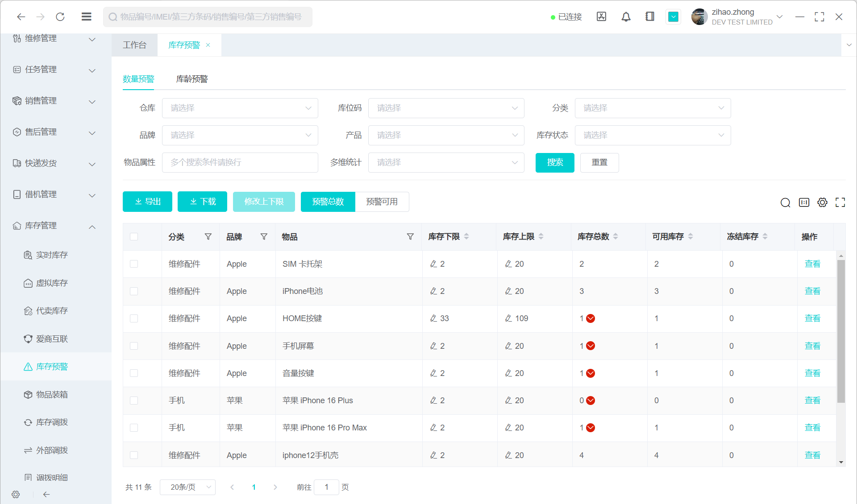This screenshot has width=857, height=504.
Task: Switch to the 库龄预警 tab
Action: point(192,79)
